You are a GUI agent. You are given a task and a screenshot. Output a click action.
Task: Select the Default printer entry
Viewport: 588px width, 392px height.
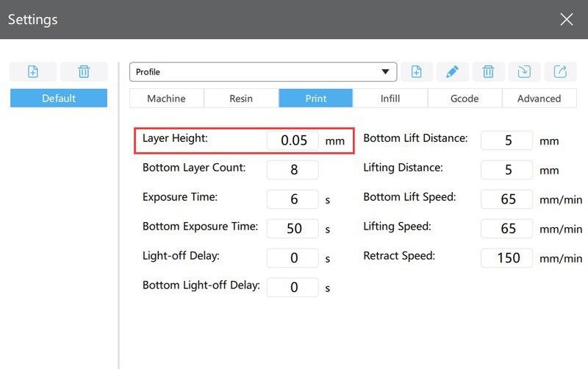pos(59,99)
